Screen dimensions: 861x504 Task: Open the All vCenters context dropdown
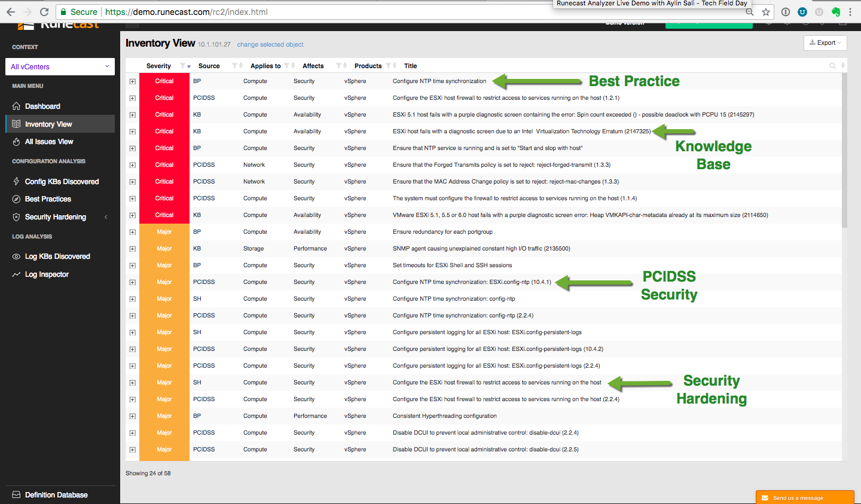(60, 66)
